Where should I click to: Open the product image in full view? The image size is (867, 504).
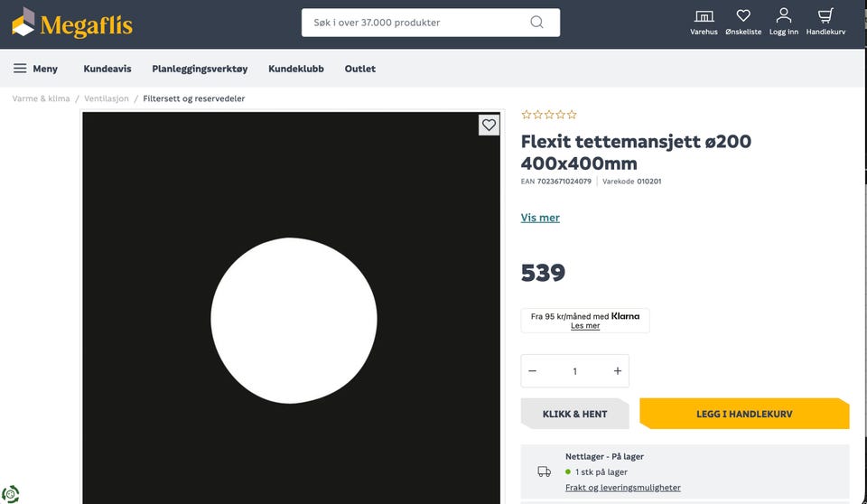click(x=291, y=308)
